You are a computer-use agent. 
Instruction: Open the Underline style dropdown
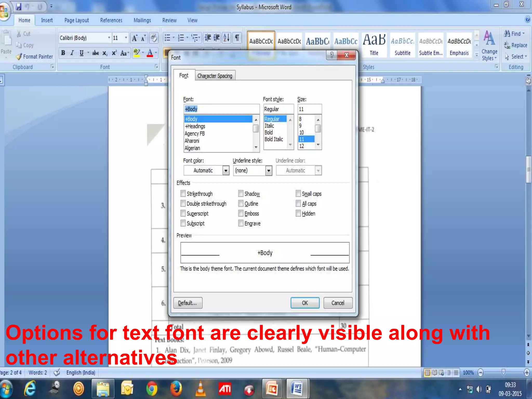point(269,170)
